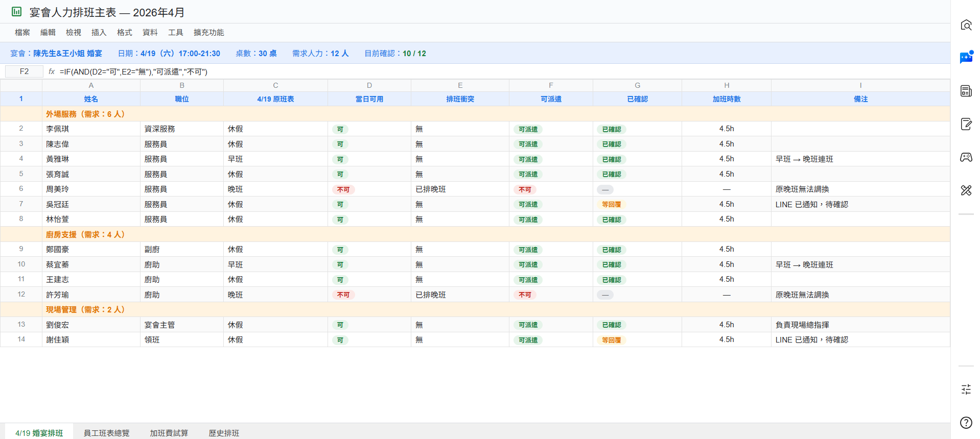Open the games controller sidebar icon
The image size is (980, 439).
pyautogui.click(x=966, y=157)
